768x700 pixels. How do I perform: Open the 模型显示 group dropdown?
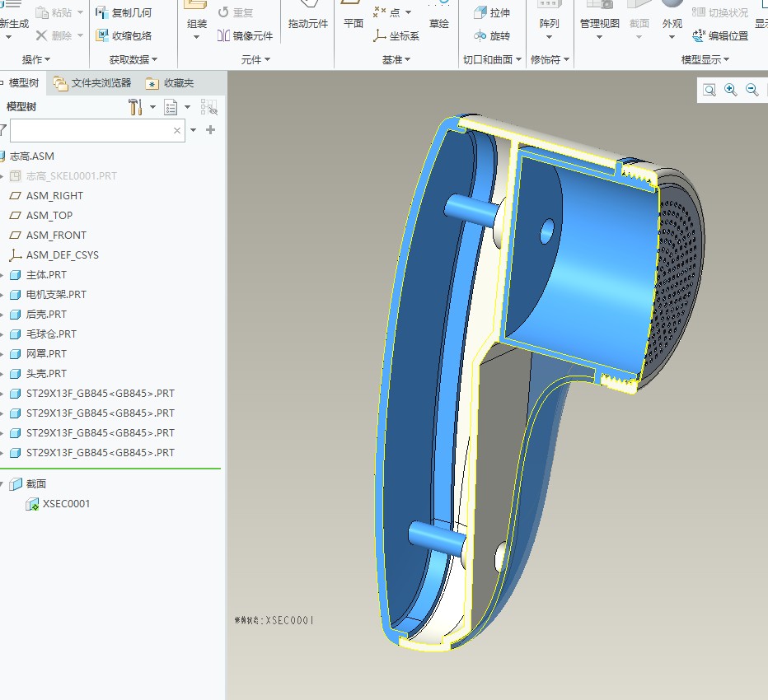[705, 60]
